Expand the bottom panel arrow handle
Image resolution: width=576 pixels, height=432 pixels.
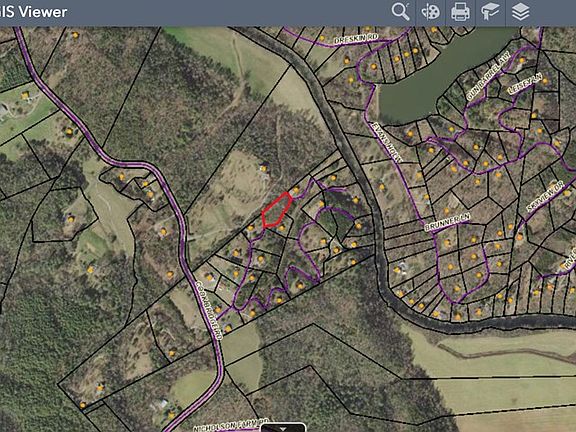(x=283, y=428)
